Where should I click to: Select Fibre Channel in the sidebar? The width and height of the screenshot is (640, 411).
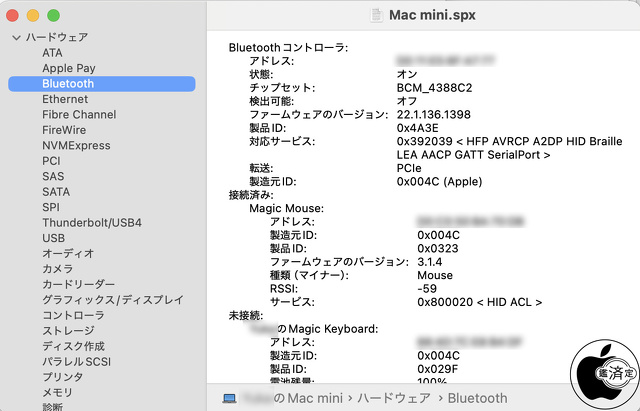coord(79,115)
